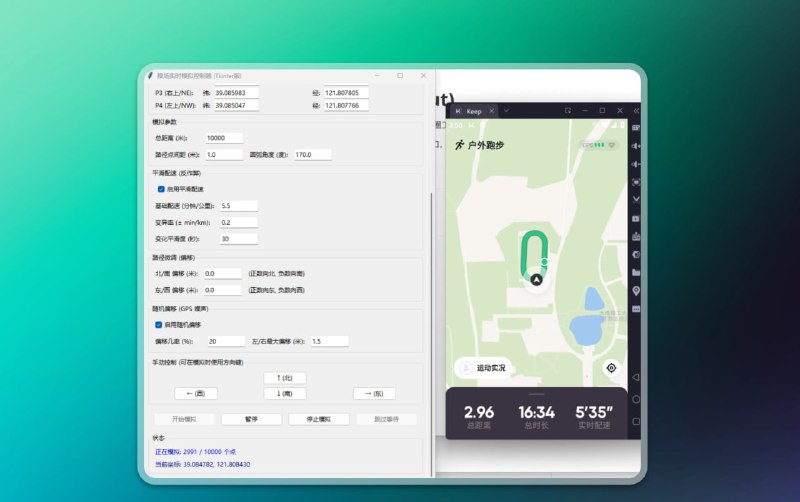
Task: Click the 总距离 input field showing 10000
Action: click(224, 138)
